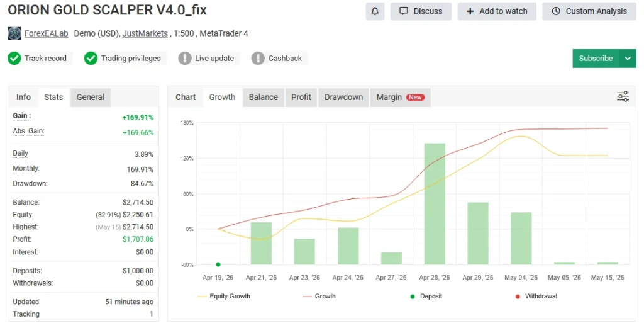Screen dimensions: 644x323
Task: Click the ORION GOLD SCALPER V4.0_fix title
Action: coord(107,10)
